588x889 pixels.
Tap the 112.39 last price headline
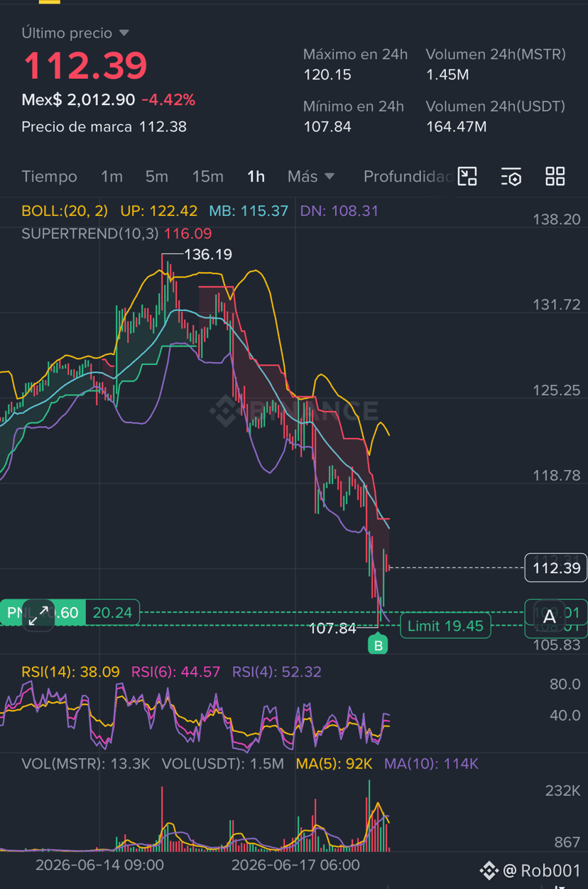(x=85, y=65)
